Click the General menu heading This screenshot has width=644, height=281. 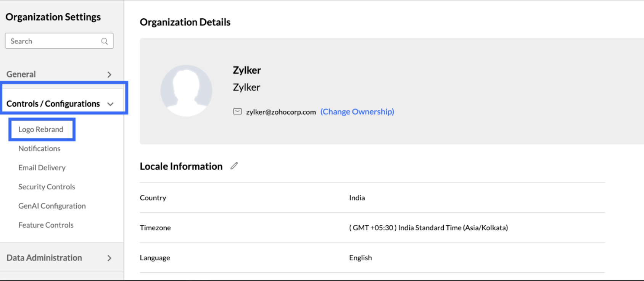click(x=21, y=74)
